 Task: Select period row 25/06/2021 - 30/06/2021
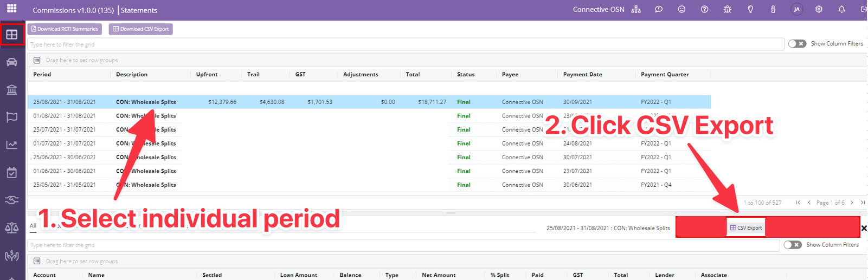coord(369,157)
